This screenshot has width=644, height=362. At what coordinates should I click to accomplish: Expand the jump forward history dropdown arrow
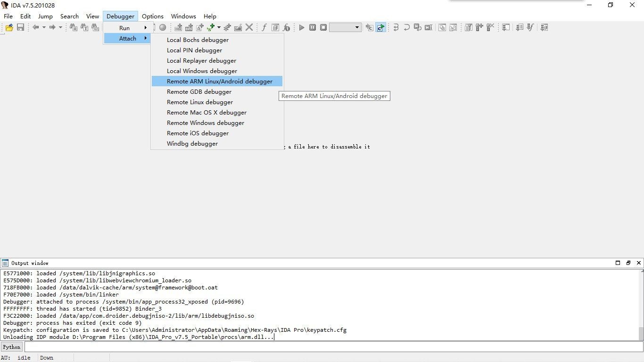coord(60,27)
